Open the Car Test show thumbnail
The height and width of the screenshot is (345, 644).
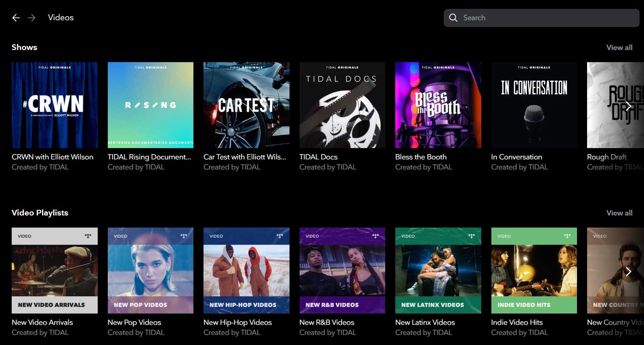[246, 105]
